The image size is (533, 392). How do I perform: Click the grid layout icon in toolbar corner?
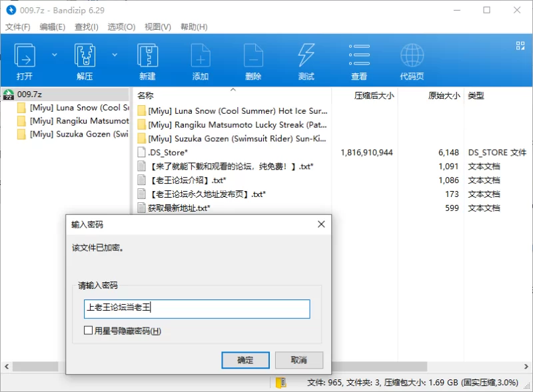coord(520,45)
